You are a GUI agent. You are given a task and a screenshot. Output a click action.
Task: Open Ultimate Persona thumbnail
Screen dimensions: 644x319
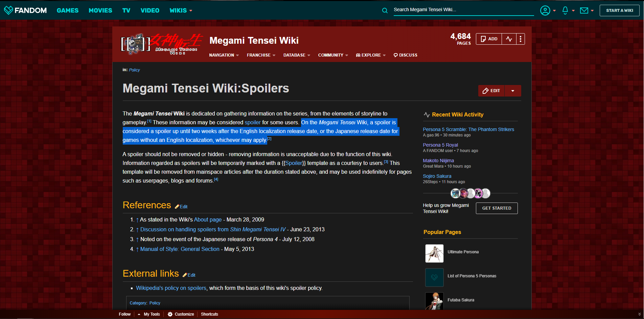pos(434,253)
